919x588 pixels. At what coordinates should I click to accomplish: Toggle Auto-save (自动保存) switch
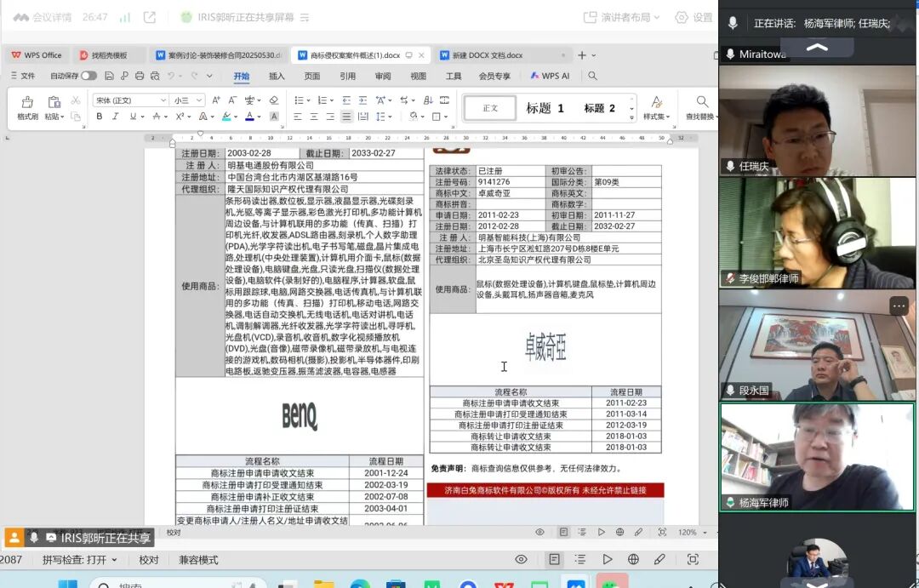point(88,76)
